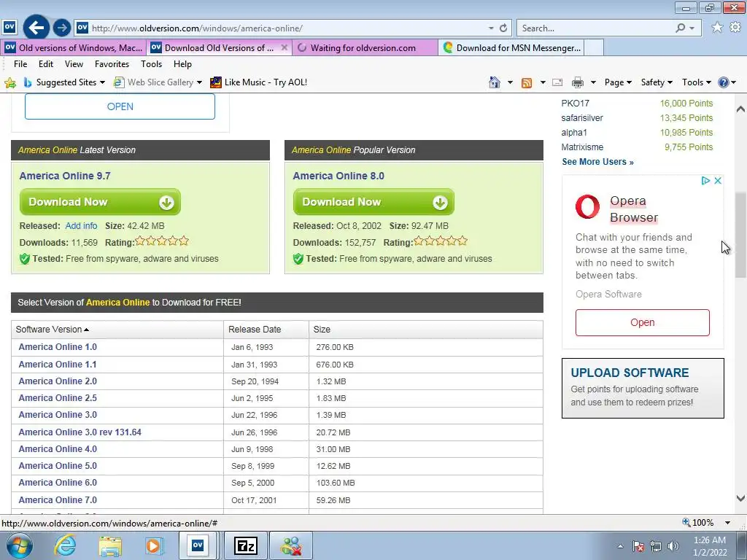Click the Windows Start orb

tap(20, 545)
